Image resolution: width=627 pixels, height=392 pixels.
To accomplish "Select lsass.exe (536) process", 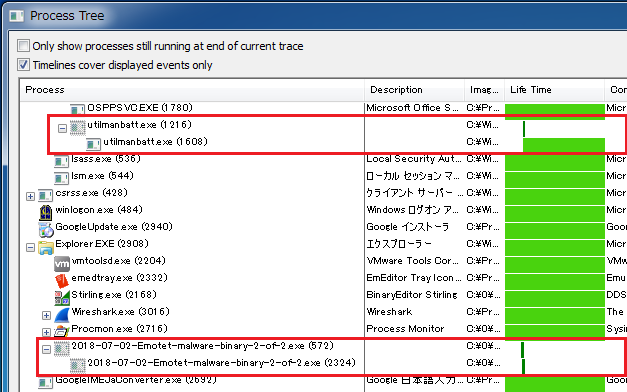I will coord(106,159).
